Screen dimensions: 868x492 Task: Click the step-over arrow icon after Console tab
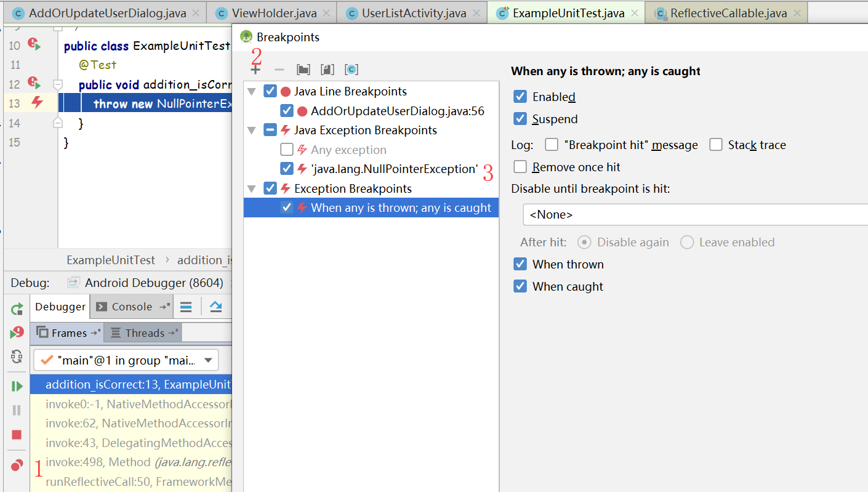tap(216, 307)
